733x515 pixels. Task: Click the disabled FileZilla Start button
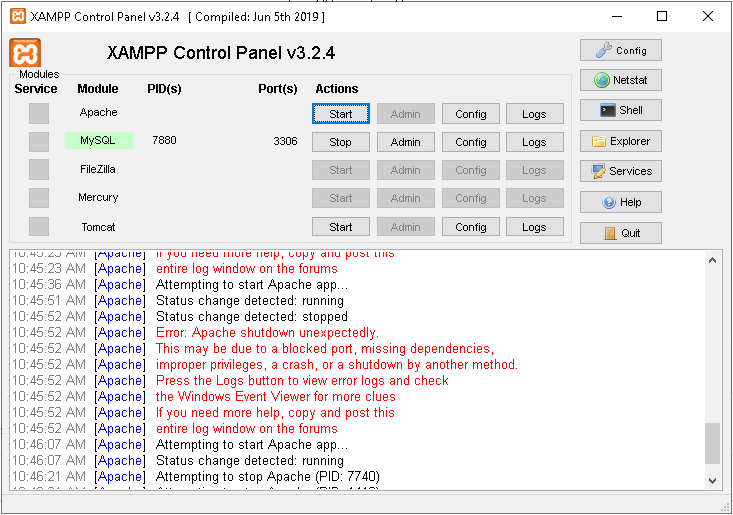[x=341, y=170]
